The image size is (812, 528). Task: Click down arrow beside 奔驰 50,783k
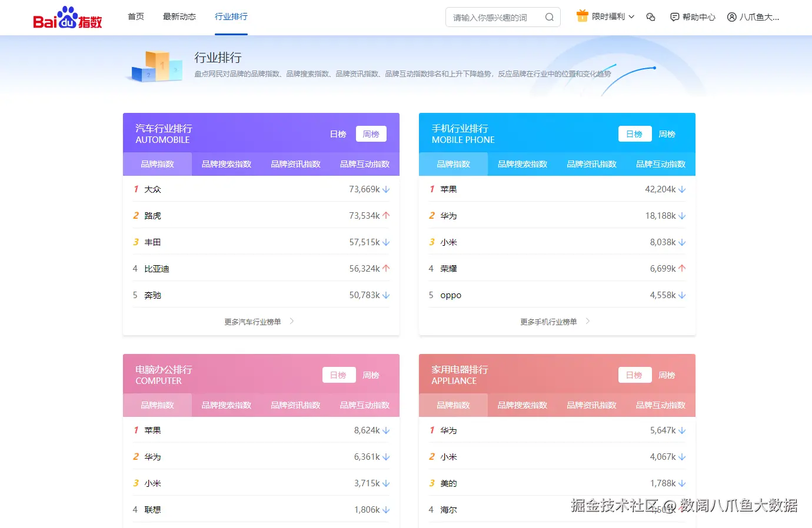(386, 295)
